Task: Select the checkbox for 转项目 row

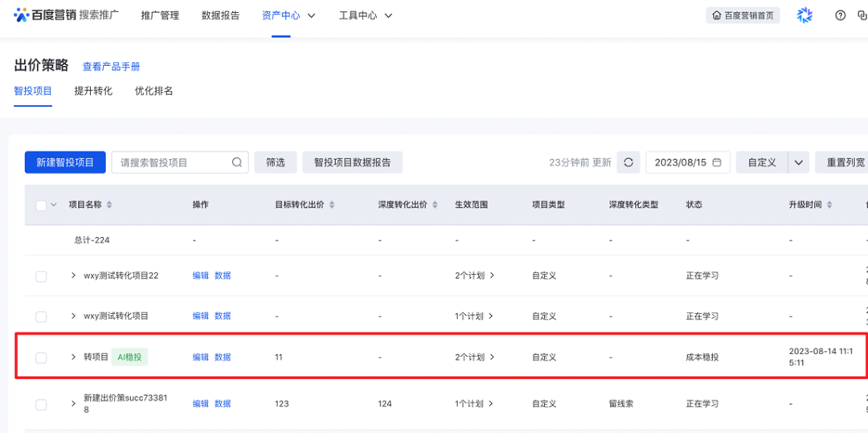Action: (41, 357)
